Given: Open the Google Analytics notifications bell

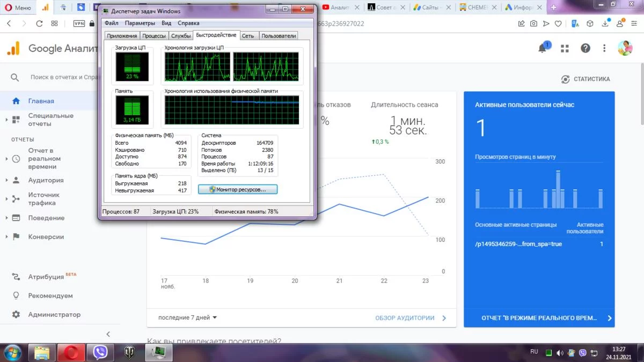Looking at the screenshot, I should pos(543,48).
